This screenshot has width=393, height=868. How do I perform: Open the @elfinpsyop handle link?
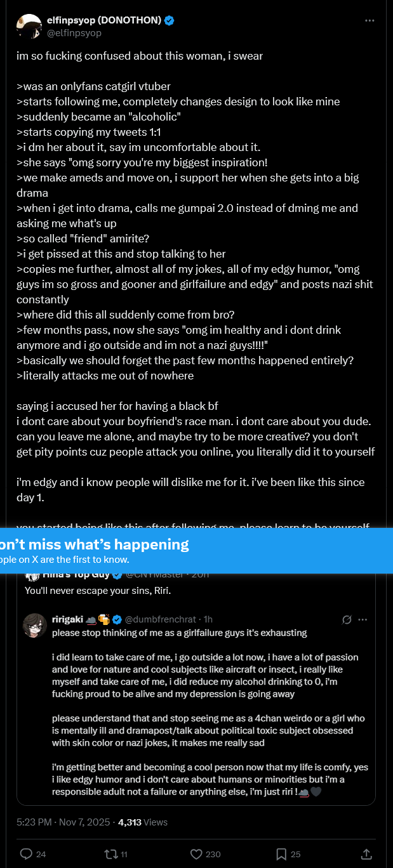point(74,32)
